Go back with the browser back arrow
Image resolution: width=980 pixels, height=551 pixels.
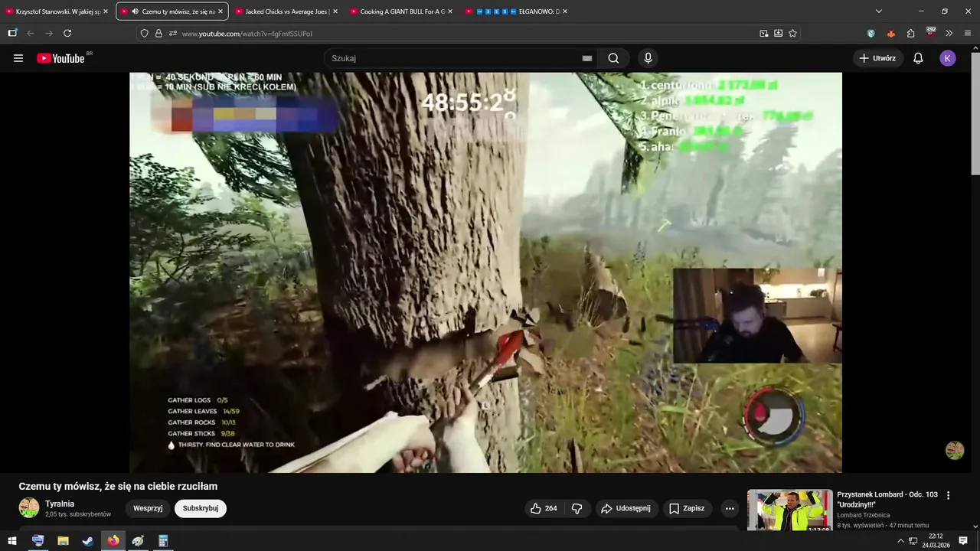tap(31, 33)
